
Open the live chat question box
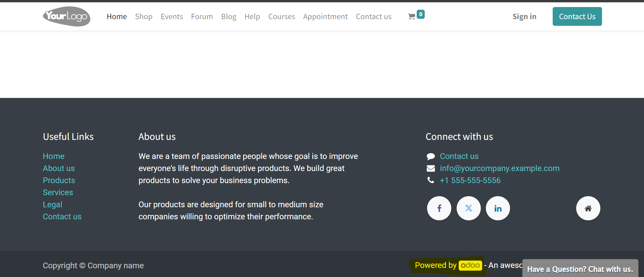pyautogui.click(x=580, y=269)
